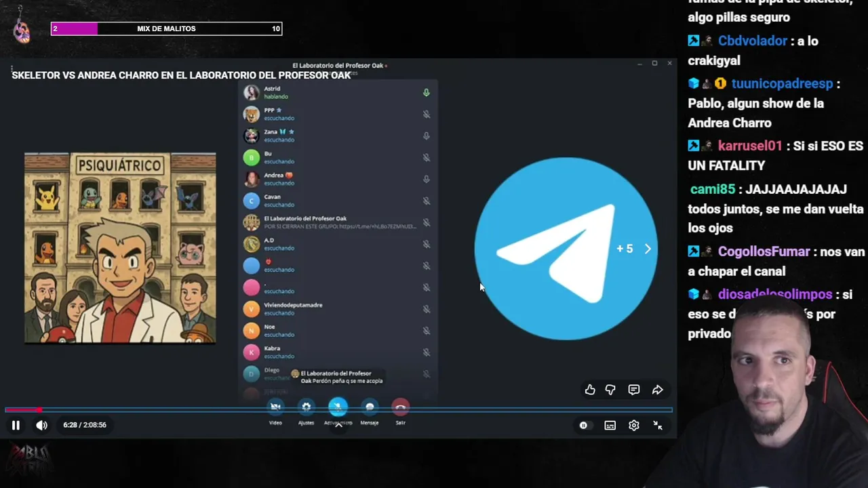Click the MIX DE MALITOS goal bar
This screenshot has width=868, height=488.
166,28
